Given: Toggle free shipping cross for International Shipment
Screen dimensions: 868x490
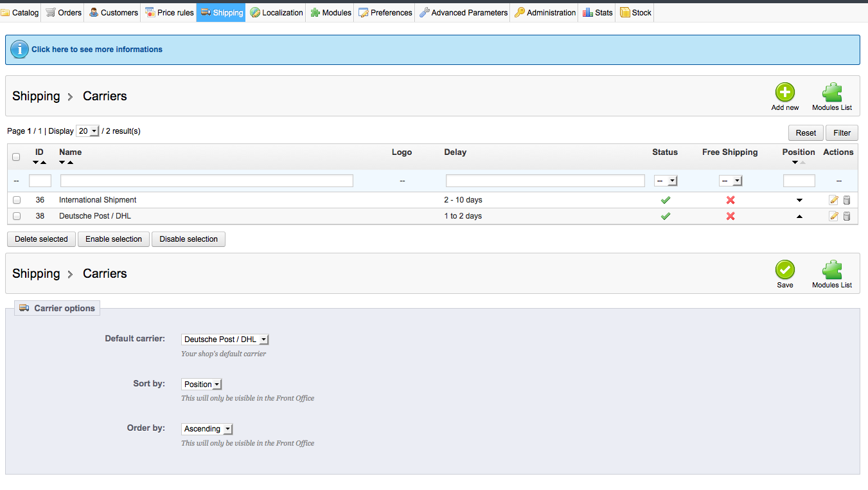Looking at the screenshot, I should pos(731,200).
